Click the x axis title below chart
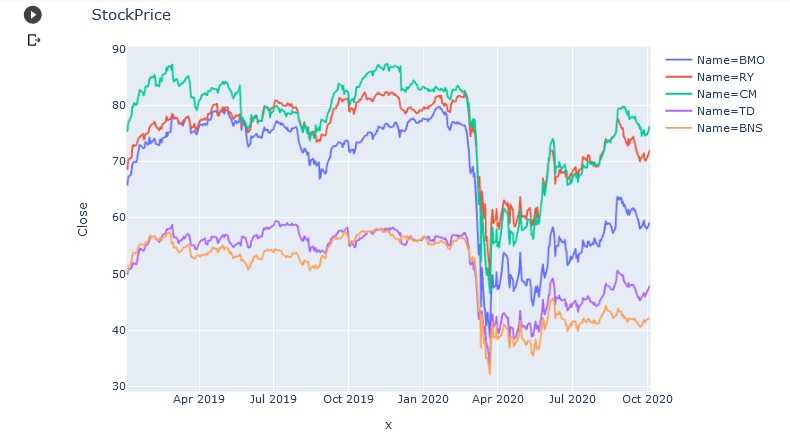Viewport: 790px width, 445px height. click(x=388, y=425)
